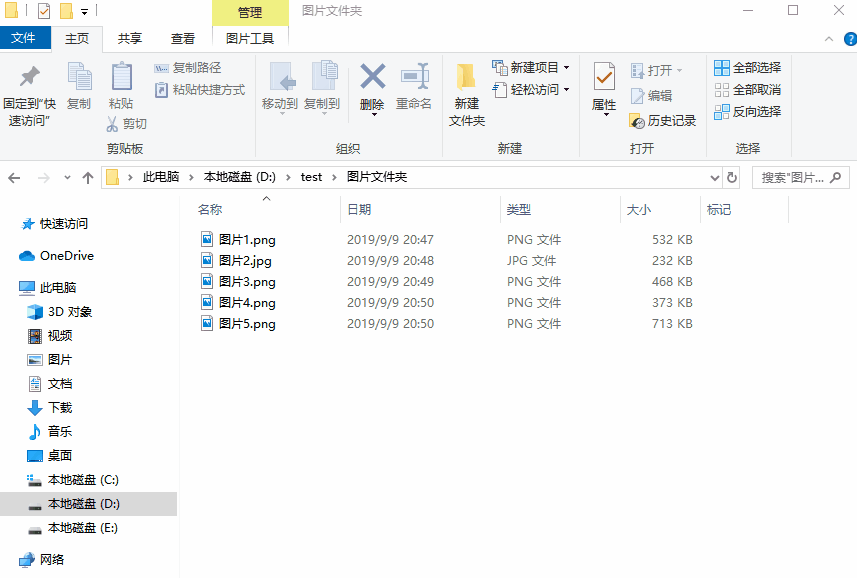Click the Pin to Quick Access icon
This screenshot has width=857, height=578.
pos(30,76)
